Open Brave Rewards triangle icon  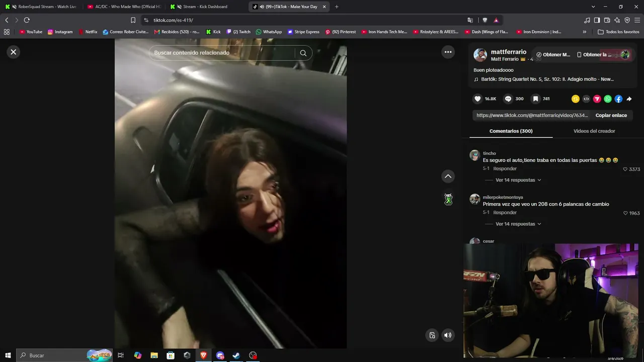coord(496,20)
